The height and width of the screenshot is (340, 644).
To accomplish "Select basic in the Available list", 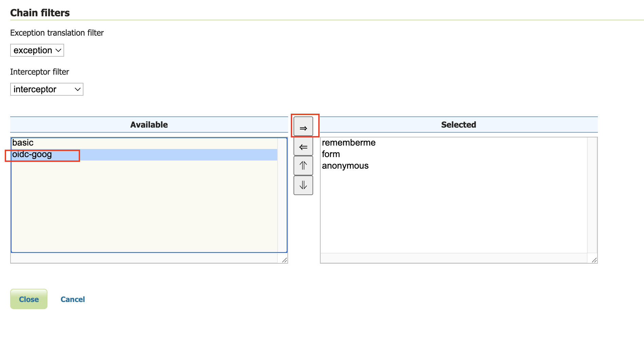I will coord(23,143).
